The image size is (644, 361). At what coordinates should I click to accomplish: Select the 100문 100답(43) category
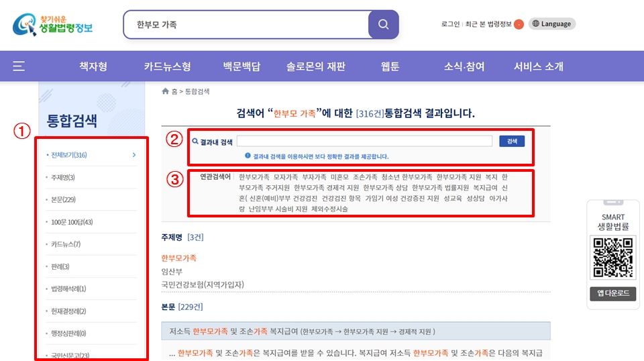72,222
